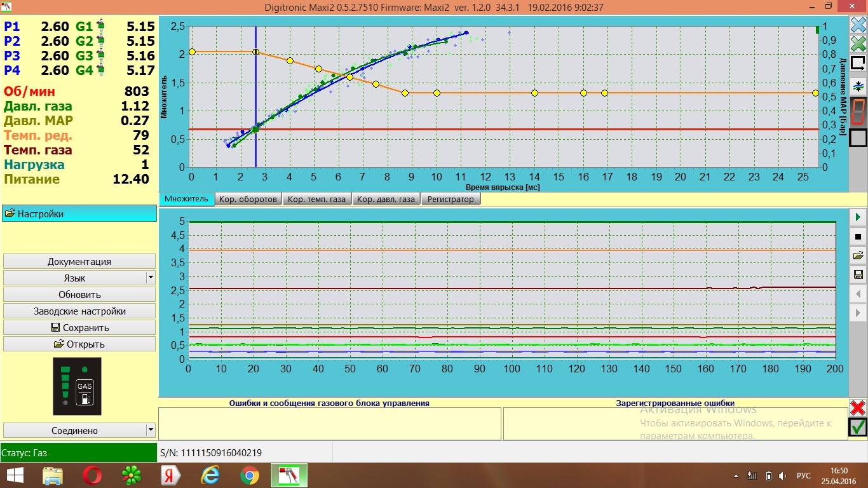Clear errors using the red X icon
The height and width of the screenshot is (488, 868).
point(858,408)
